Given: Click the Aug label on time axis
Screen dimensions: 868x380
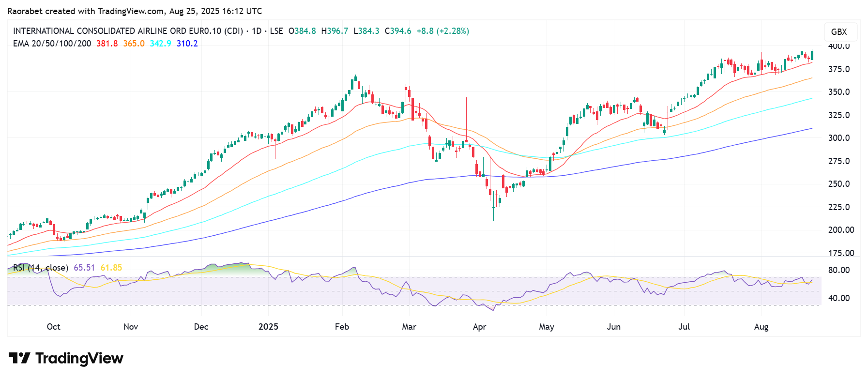Looking at the screenshot, I should click(761, 327).
